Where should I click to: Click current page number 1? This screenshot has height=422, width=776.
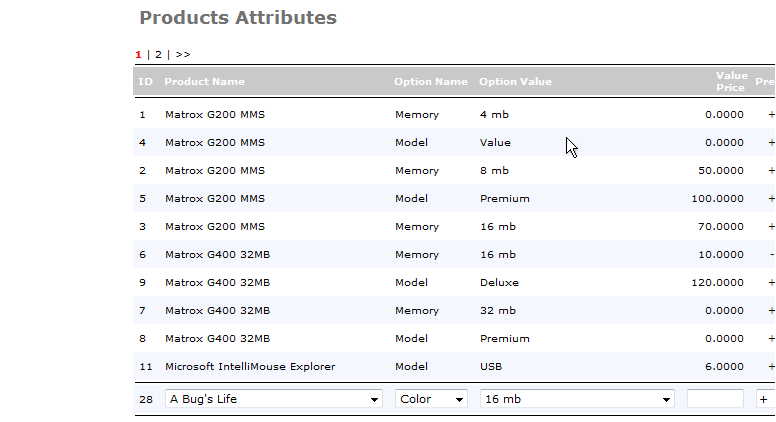(139, 54)
